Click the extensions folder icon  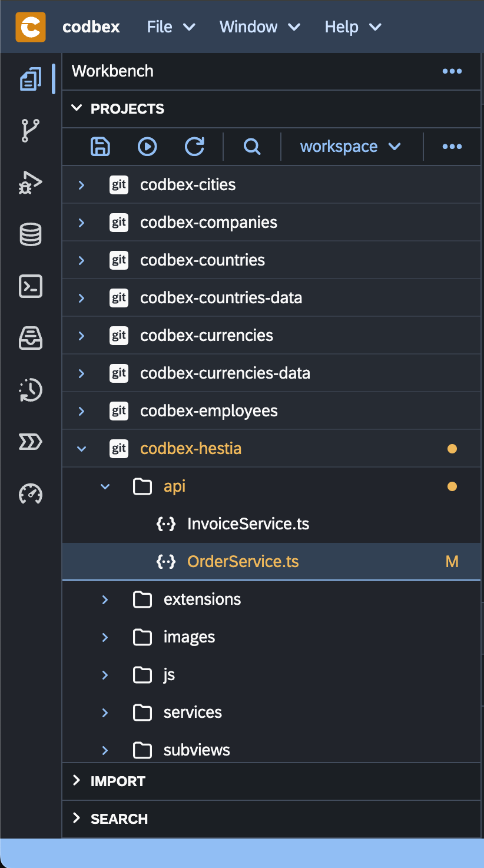[x=142, y=599]
